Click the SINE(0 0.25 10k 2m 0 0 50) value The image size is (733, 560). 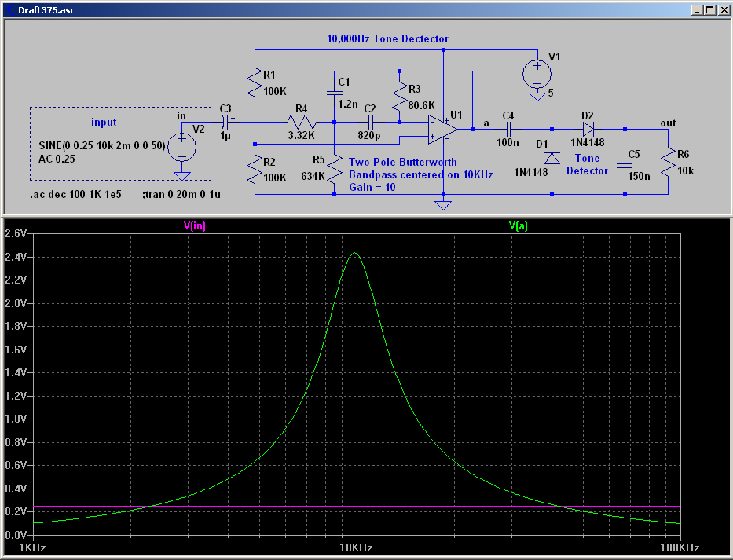pyautogui.click(x=102, y=145)
